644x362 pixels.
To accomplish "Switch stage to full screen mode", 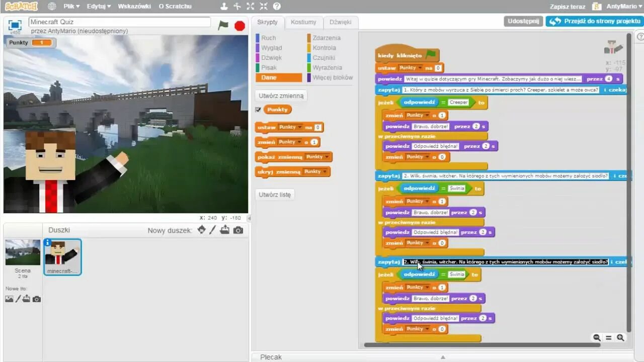I will [15, 25].
